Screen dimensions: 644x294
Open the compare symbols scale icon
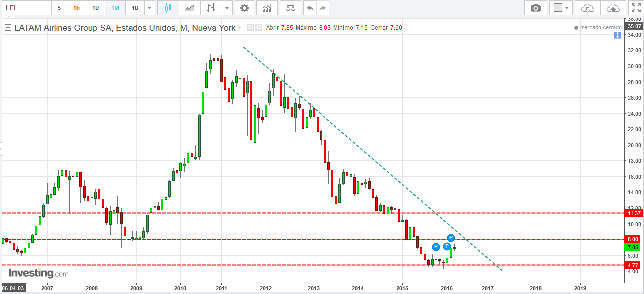click(x=290, y=8)
